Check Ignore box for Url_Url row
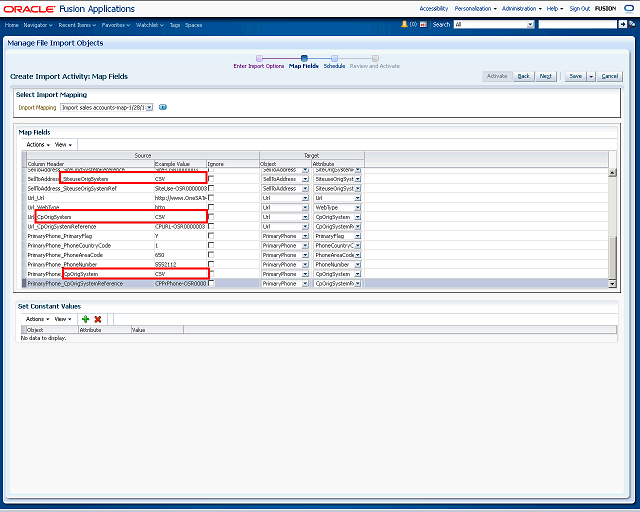 [211, 198]
